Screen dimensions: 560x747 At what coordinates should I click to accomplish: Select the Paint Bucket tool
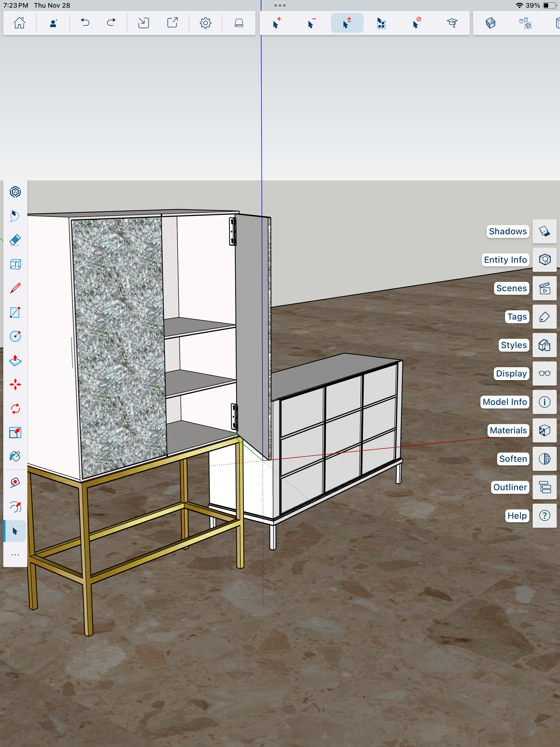pyautogui.click(x=15, y=456)
